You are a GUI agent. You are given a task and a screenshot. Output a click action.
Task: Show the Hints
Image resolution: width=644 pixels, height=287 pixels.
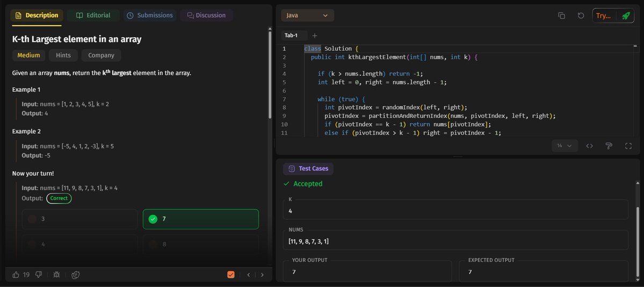click(63, 55)
